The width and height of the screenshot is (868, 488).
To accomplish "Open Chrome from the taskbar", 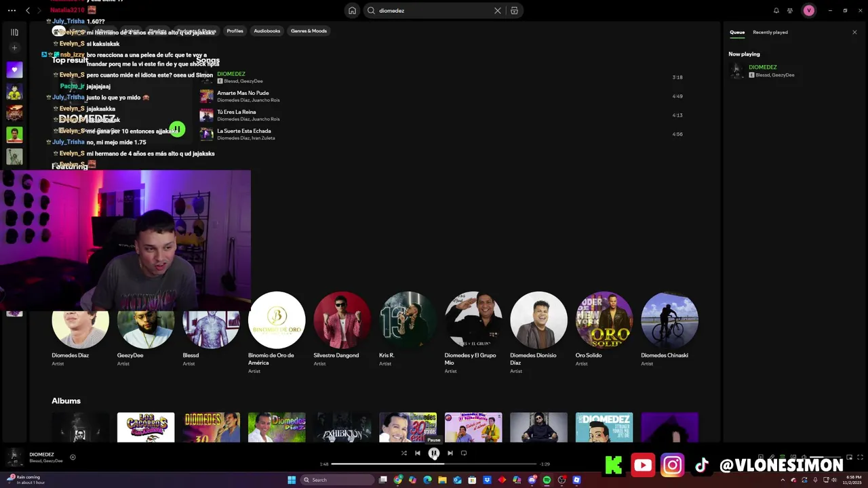I will coord(398,480).
